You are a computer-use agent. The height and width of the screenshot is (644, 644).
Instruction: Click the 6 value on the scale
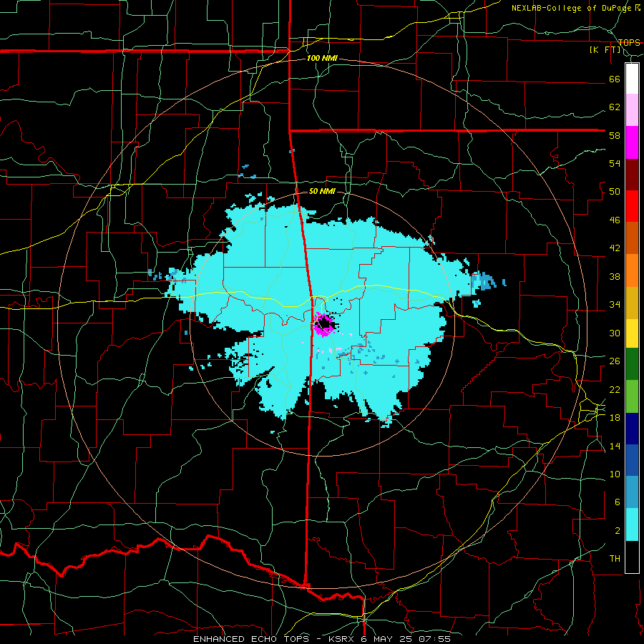click(617, 502)
